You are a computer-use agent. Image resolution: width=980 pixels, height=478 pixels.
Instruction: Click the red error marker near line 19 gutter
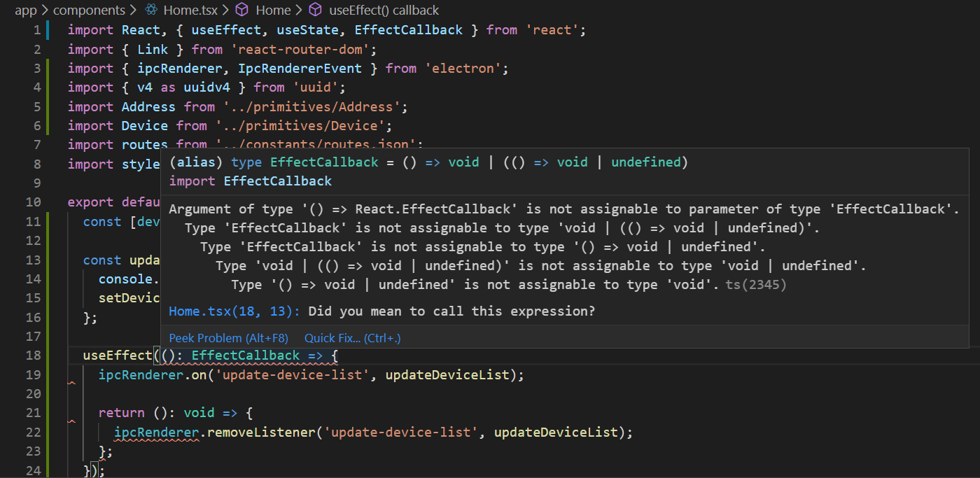(70, 383)
